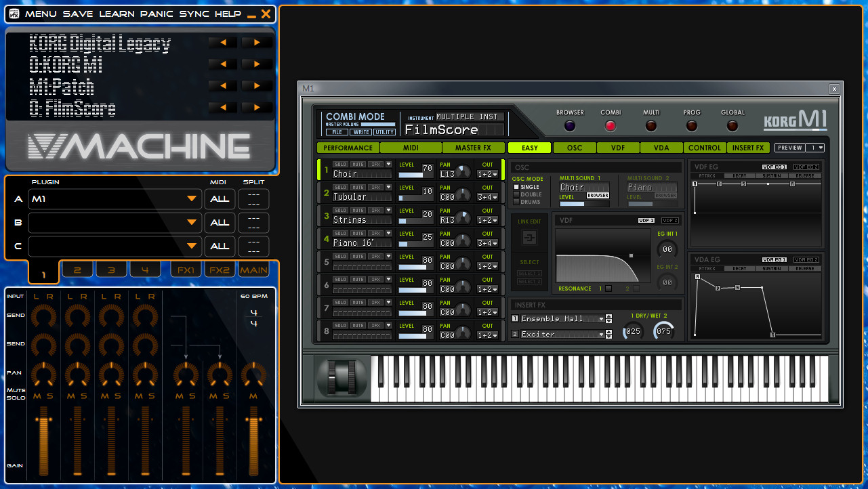The width and height of the screenshot is (868, 489).
Task: Click the FILE button under Combi Mode
Action: pyautogui.click(x=337, y=132)
